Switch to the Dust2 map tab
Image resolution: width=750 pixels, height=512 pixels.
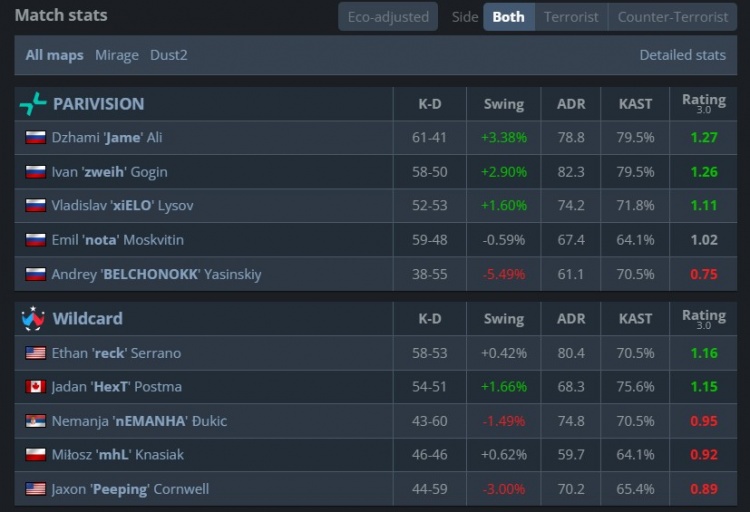pos(171,55)
